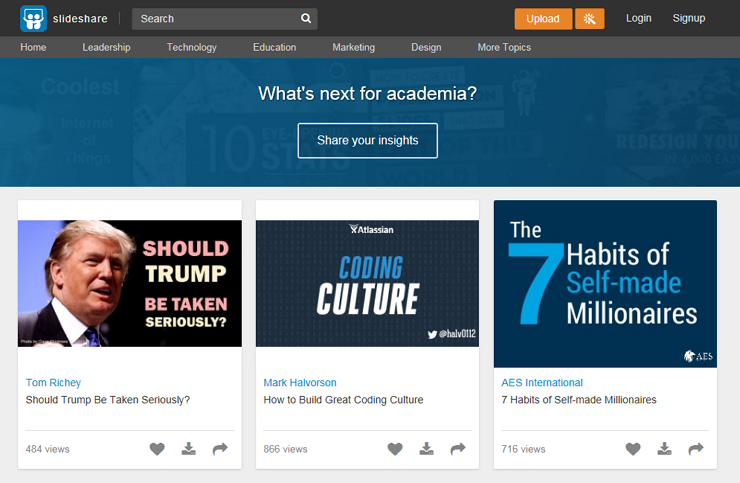Open the Leadership topic
740x483 pixels.
(106, 47)
